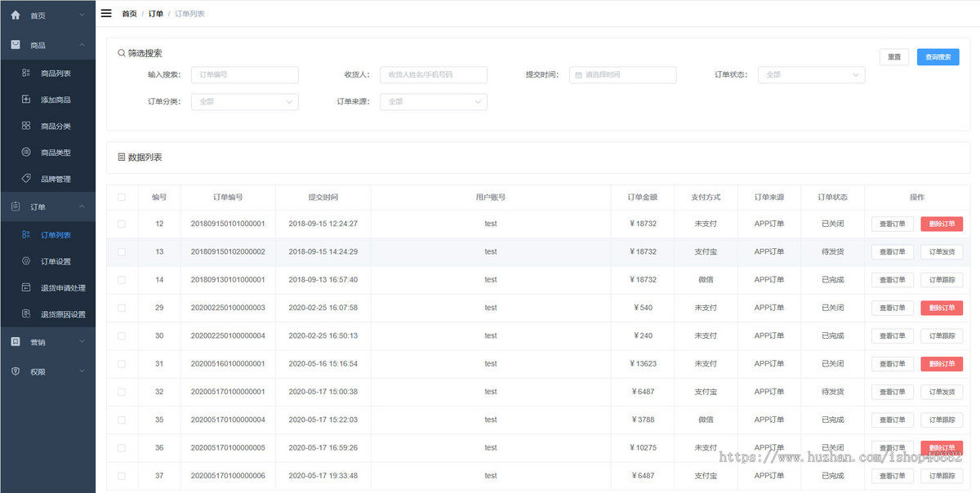Click 订单 in the breadcrumb
Screen dimensions: 980x493
pyautogui.click(x=156, y=14)
